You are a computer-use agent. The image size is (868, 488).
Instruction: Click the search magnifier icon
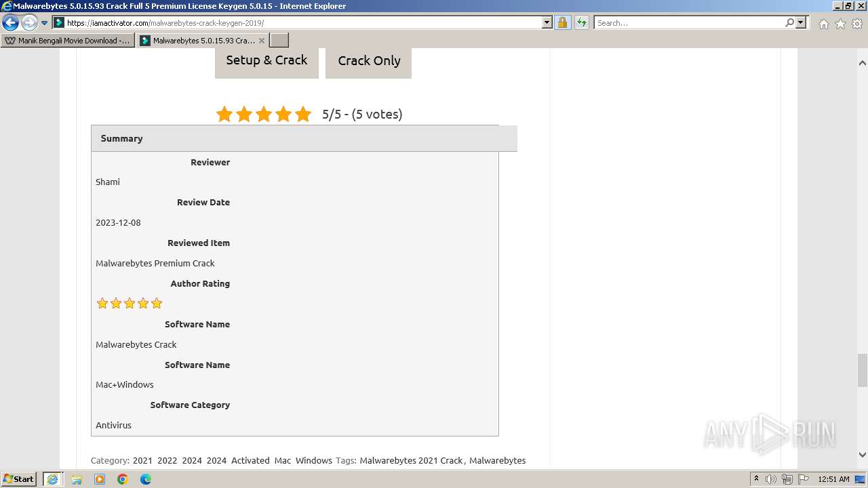click(x=789, y=22)
